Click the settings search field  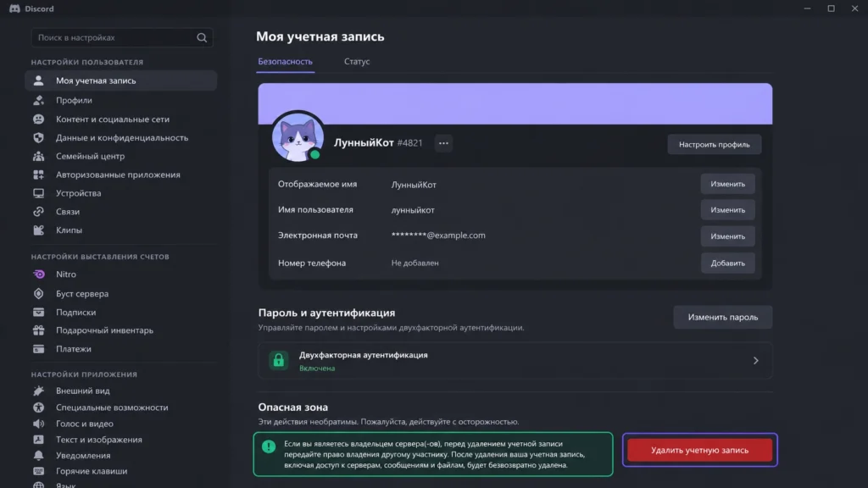coord(122,37)
